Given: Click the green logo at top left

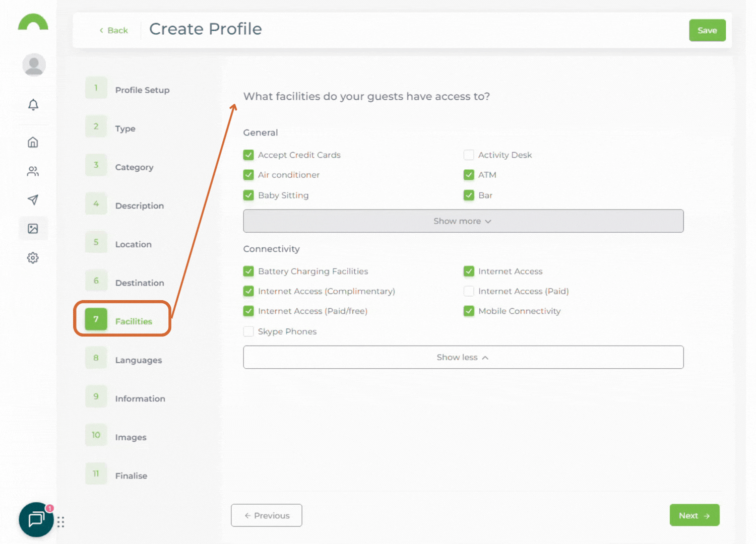Looking at the screenshot, I should click(x=33, y=23).
